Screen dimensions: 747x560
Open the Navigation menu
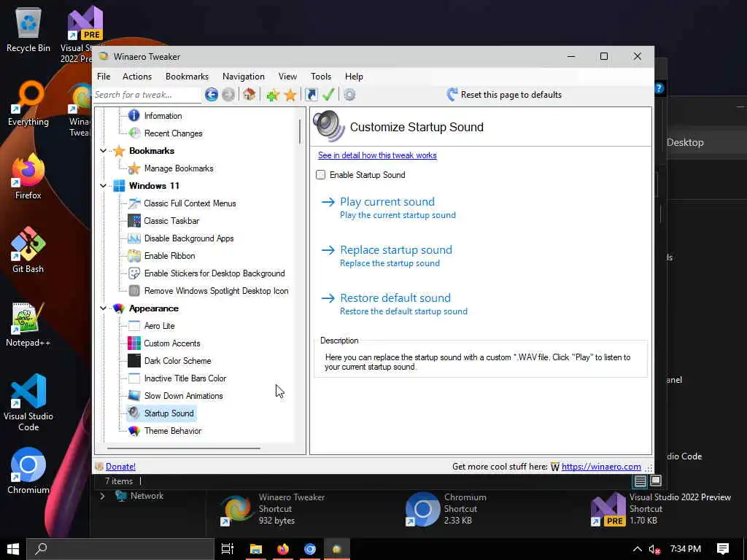[x=244, y=76]
